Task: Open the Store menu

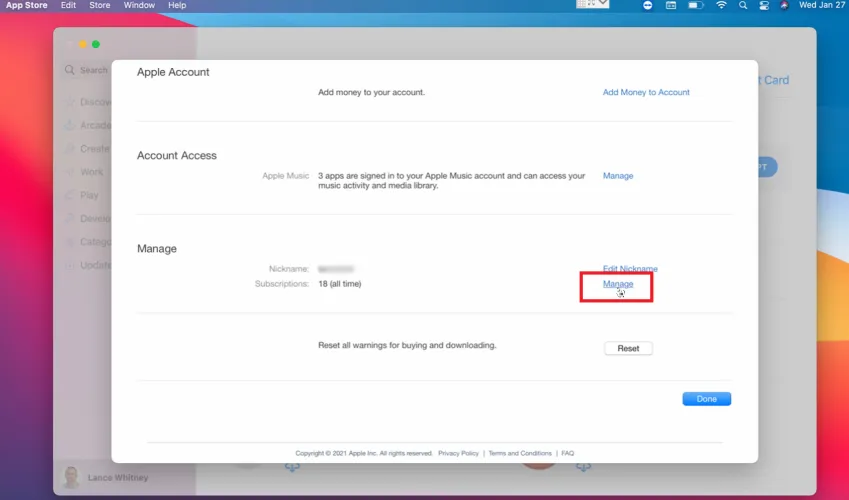Action: click(100, 6)
